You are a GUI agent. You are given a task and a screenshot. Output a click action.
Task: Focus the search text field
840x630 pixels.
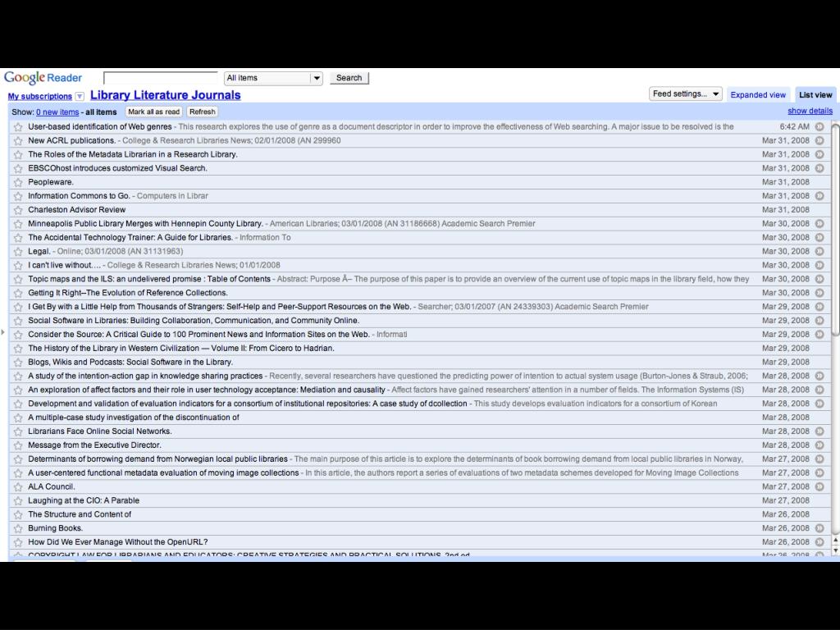tap(161, 78)
